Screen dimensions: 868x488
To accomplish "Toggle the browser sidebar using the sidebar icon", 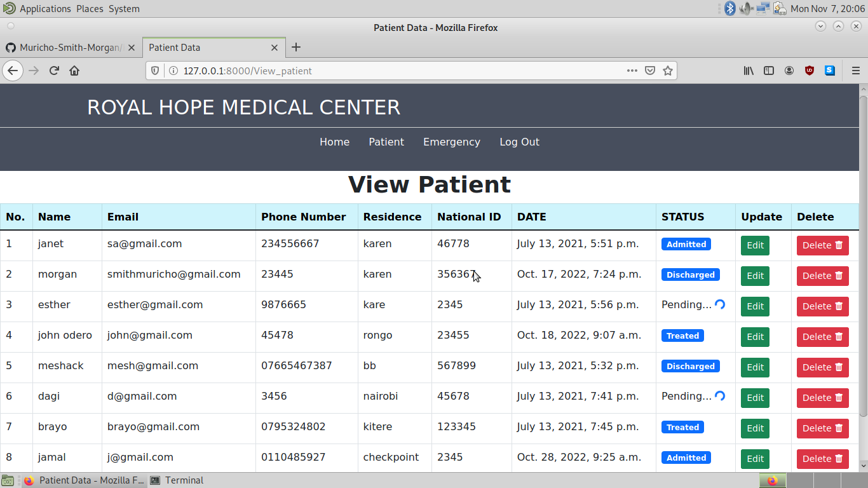I will [769, 71].
